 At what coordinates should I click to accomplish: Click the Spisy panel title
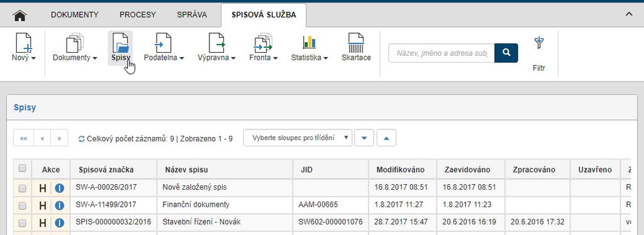25,108
